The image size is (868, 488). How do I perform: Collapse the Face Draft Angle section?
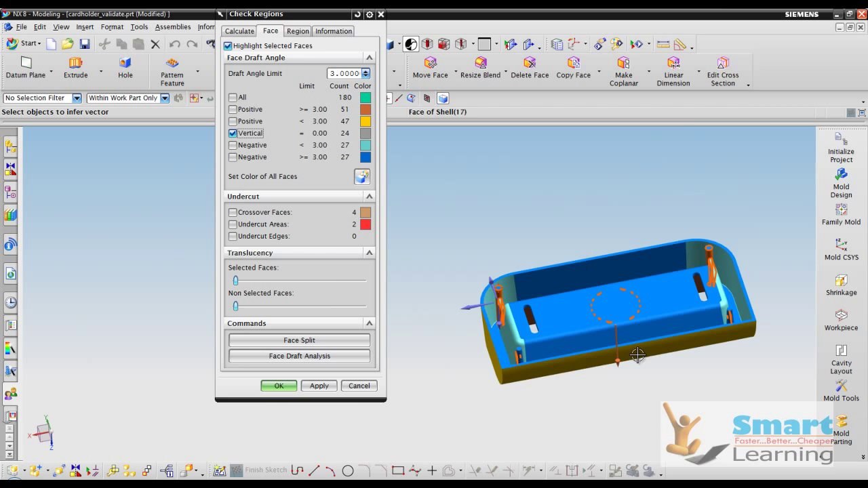[x=369, y=58]
